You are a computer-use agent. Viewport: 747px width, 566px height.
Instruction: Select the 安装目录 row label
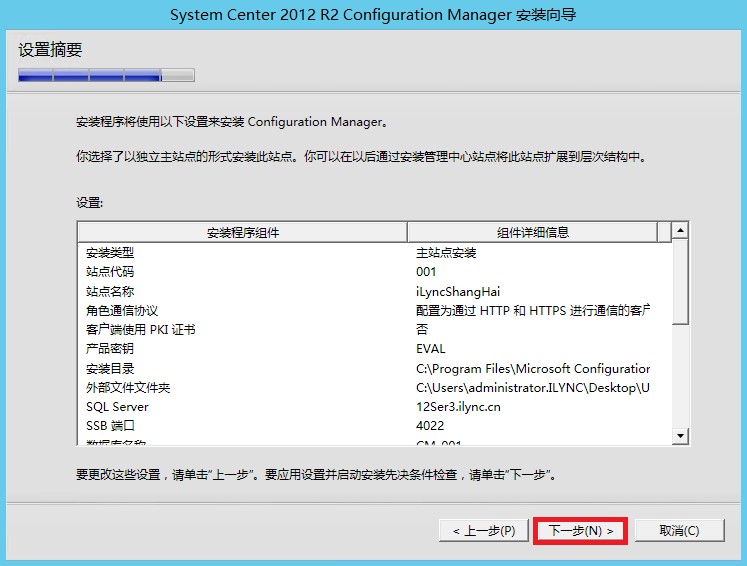point(110,368)
